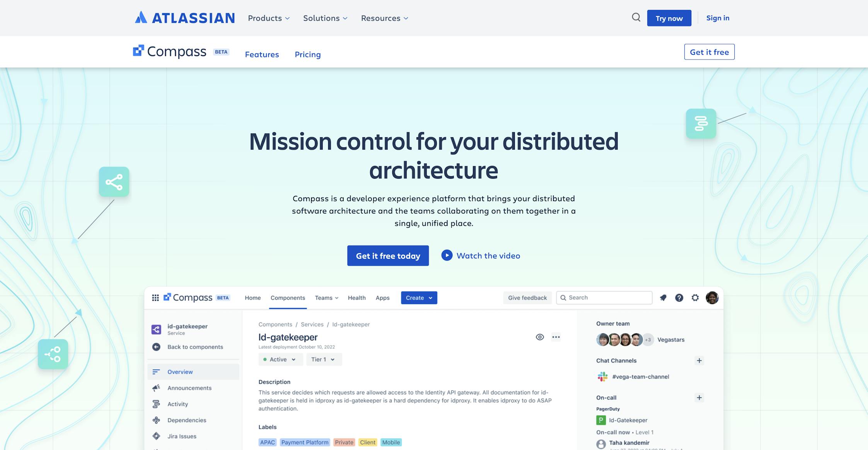Click the three-dots more actions icon

[x=556, y=337]
